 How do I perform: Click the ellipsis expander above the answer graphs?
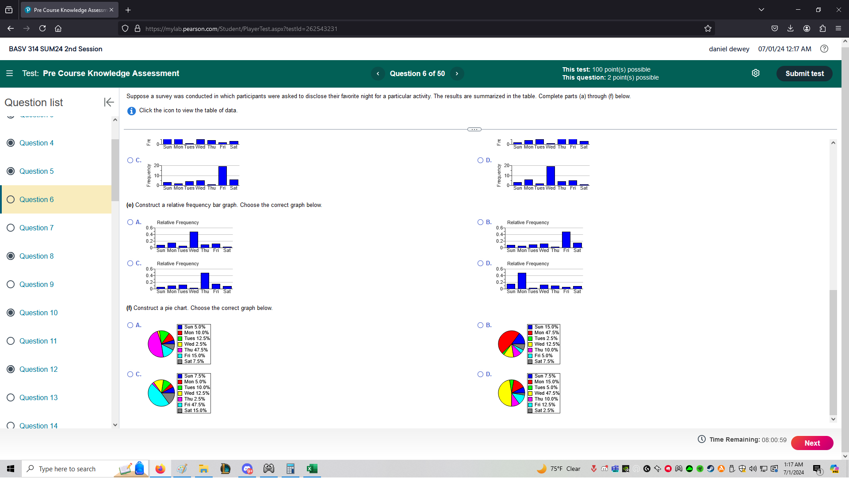[474, 129]
